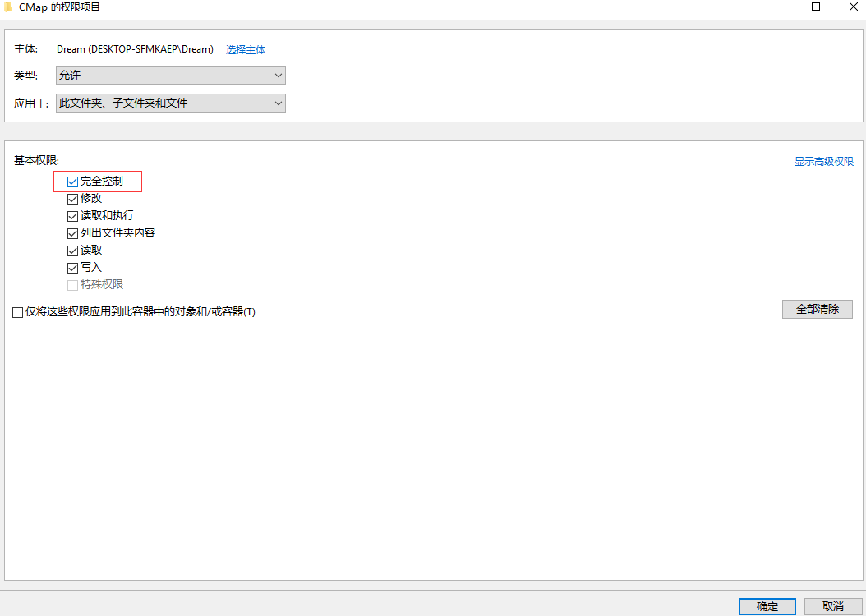The height and width of the screenshot is (616, 866).
Task: Toggle the 完全控制 checkbox
Action: point(72,182)
